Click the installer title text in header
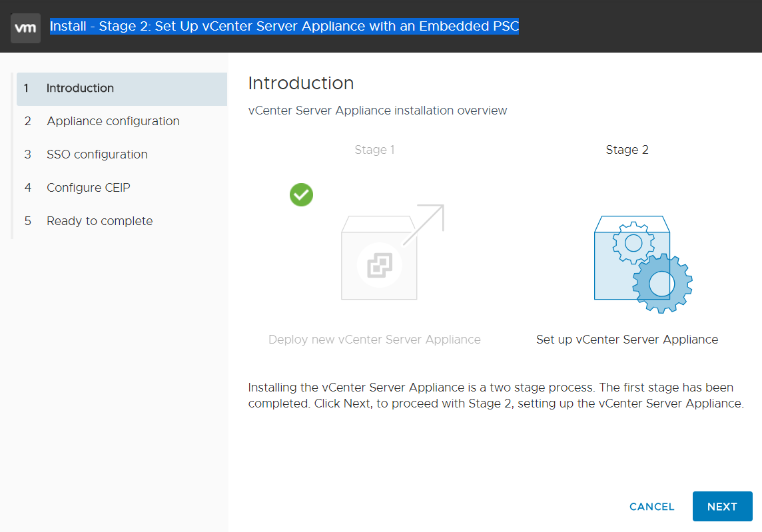The height and width of the screenshot is (532, 762). (284, 26)
